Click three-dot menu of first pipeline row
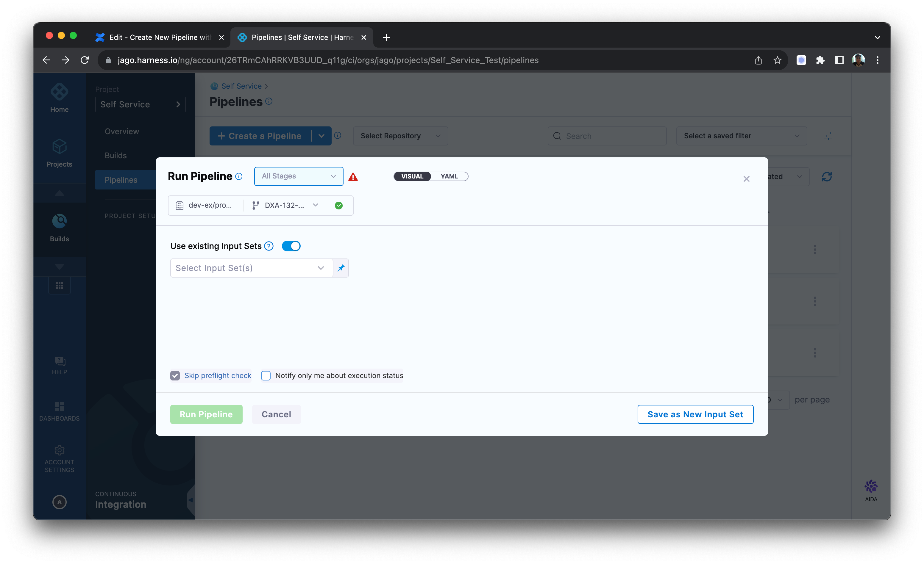Viewport: 924px width, 564px height. 814,250
